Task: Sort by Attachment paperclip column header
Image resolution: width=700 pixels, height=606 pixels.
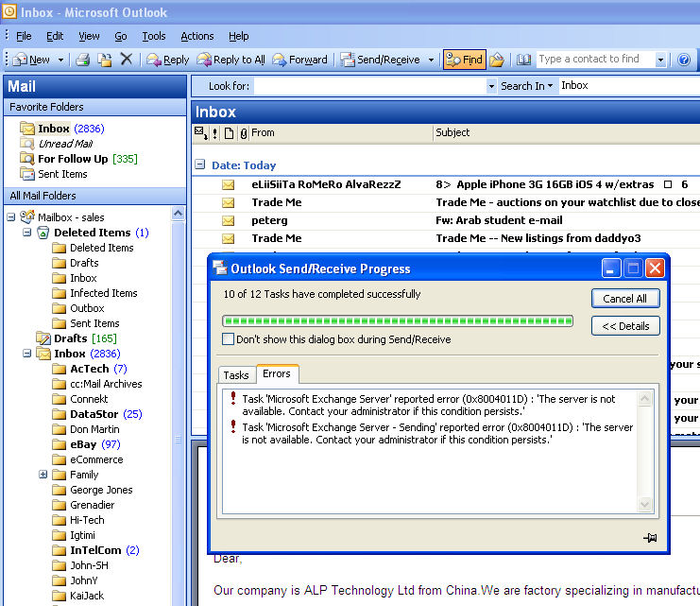Action: click(x=244, y=133)
